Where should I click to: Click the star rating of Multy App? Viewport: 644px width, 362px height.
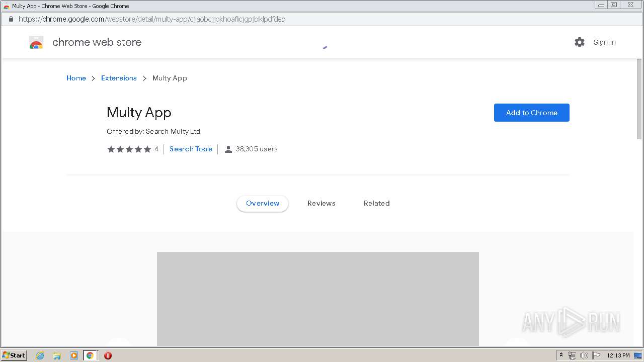129,149
